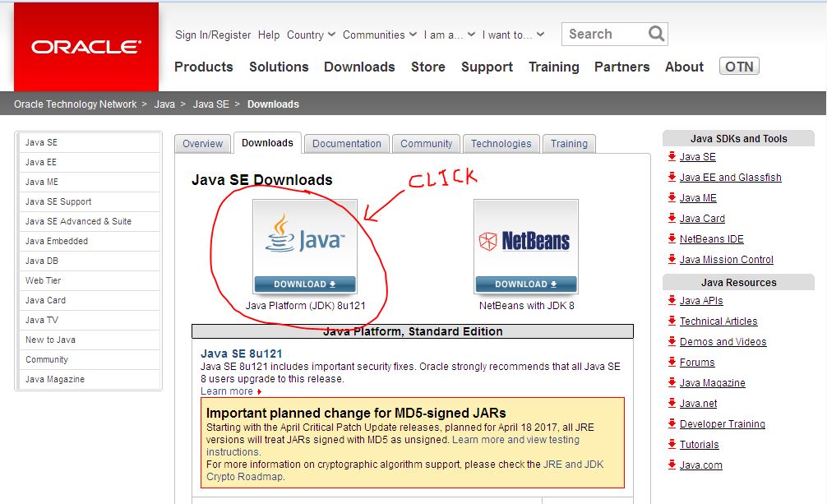Click the Java SE breadcrumb link
Image resolution: width=827 pixels, height=504 pixels.
point(211,104)
